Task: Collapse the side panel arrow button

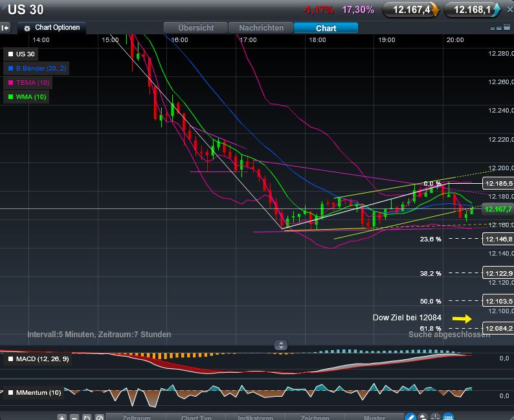Action: pyautogui.click(x=5, y=28)
